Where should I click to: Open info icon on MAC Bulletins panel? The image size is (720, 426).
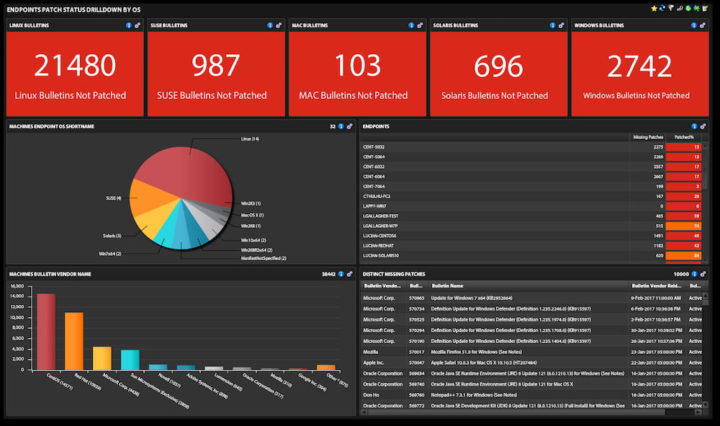point(411,25)
